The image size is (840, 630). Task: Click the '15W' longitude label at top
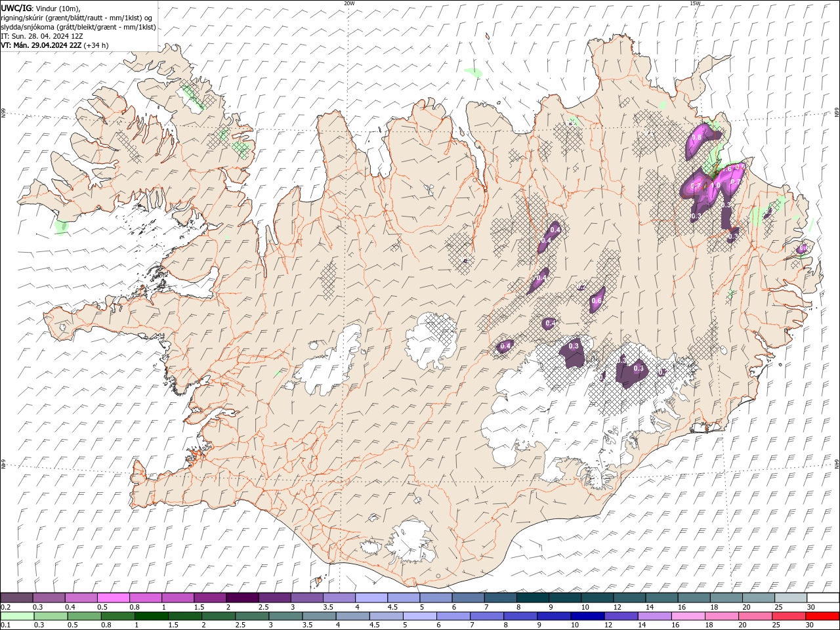pyautogui.click(x=695, y=3)
